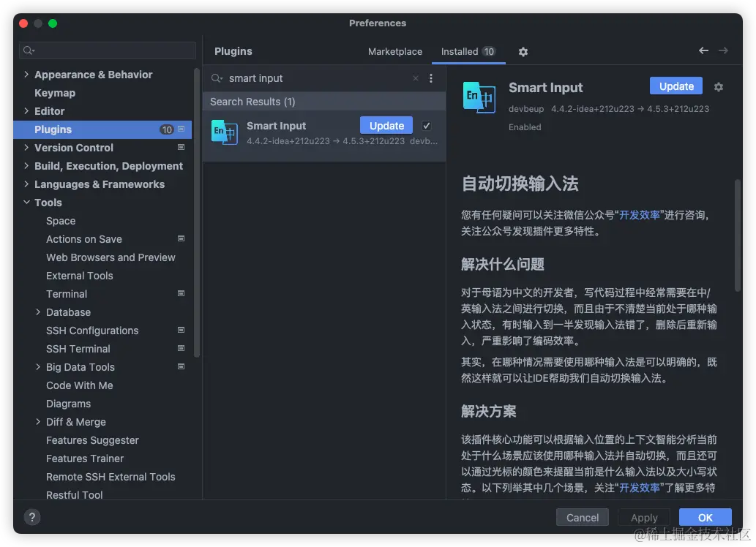Viewport: 756px width, 547px height.
Task: Open Features Suggester settings
Action: click(92, 440)
